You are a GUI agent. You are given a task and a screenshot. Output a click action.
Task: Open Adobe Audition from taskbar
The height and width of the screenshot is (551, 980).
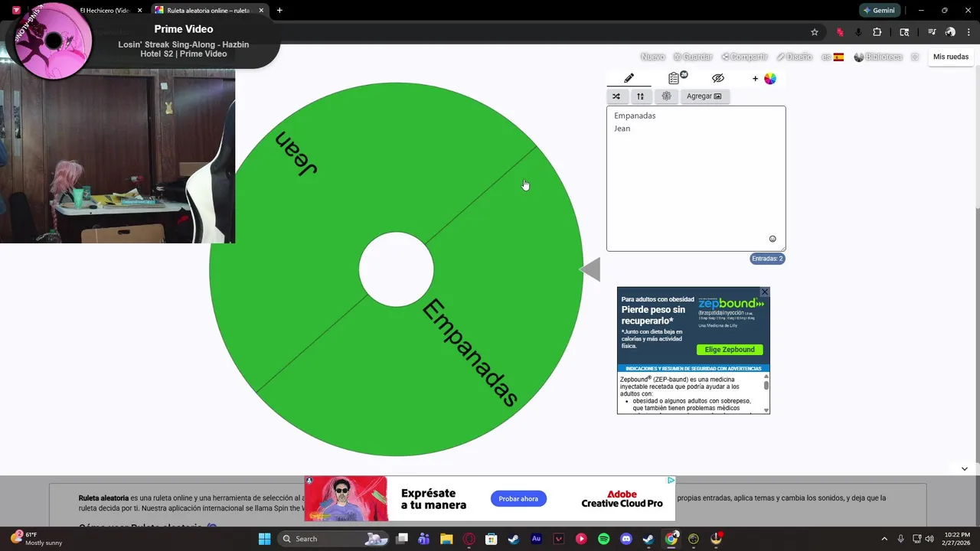point(536,539)
